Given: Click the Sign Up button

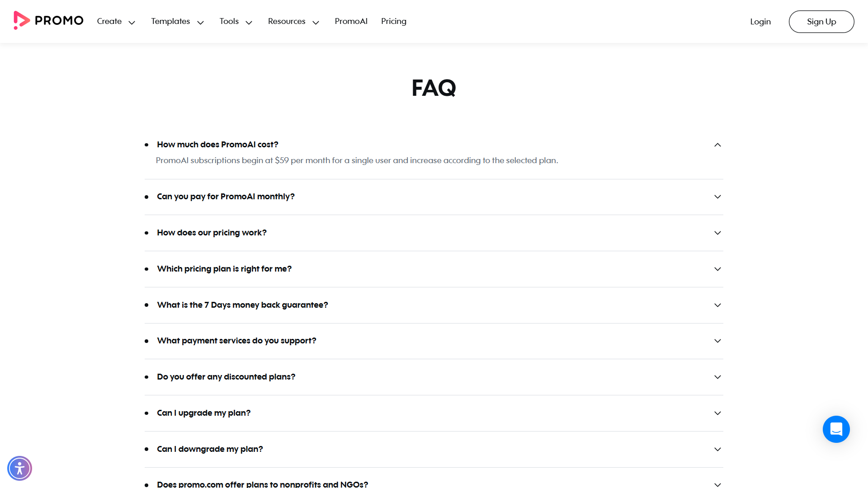Looking at the screenshot, I should (x=821, y=22).
